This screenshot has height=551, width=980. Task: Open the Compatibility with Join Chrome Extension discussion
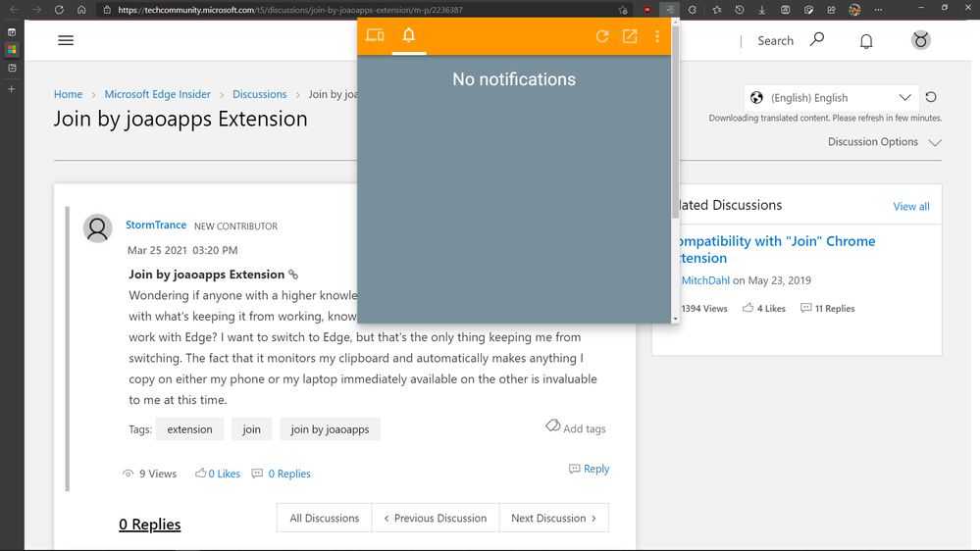(x=777, y=249)
